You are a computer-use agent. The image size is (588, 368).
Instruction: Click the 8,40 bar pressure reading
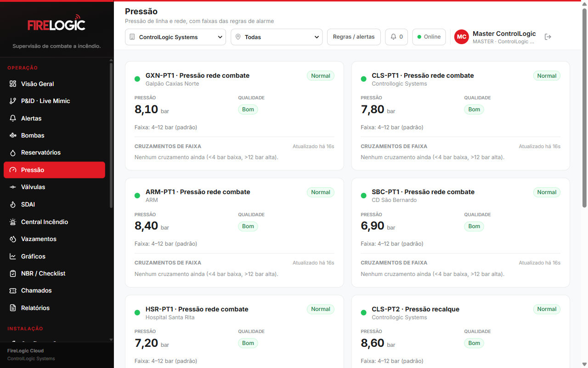[152, 226]
